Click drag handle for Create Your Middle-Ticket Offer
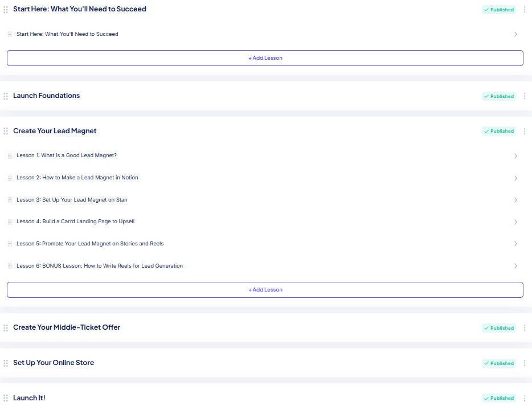532x406 pixels. (6, 328)
